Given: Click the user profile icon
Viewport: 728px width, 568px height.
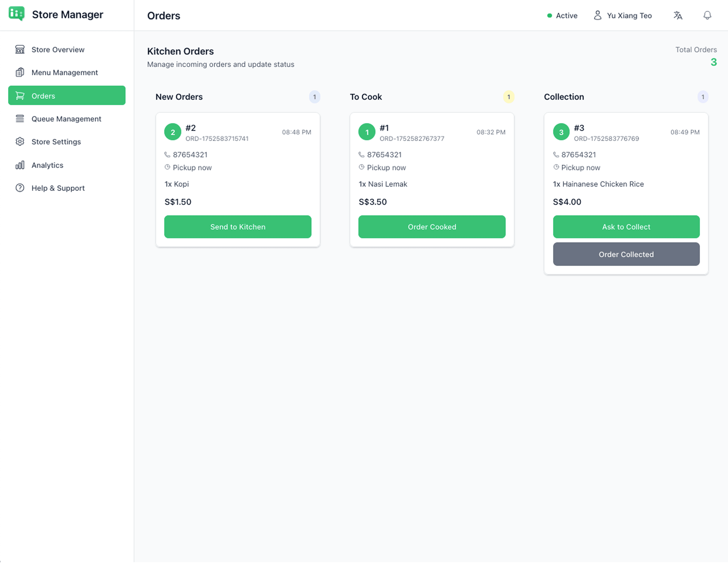Looking at the screenshot, I should click(x=597, y=15).
